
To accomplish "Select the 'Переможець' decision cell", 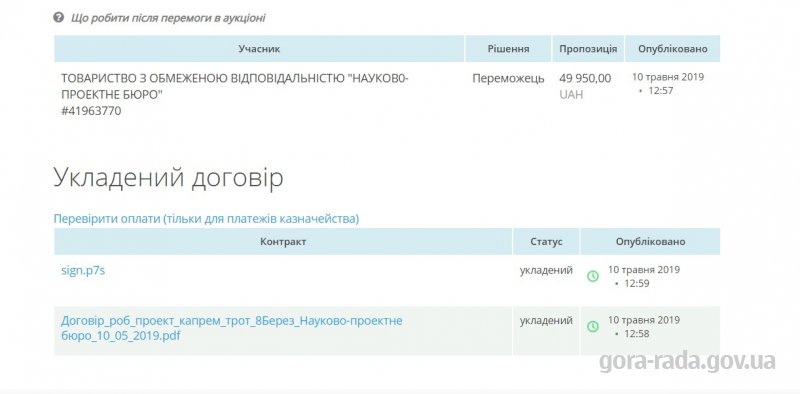I will (x=508, y=79).
